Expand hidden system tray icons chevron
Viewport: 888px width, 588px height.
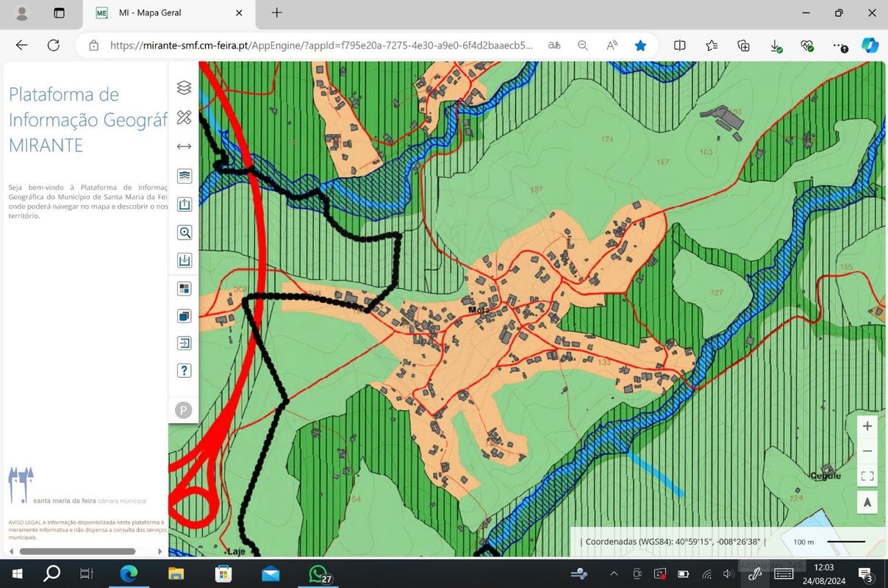coord(614,574)
